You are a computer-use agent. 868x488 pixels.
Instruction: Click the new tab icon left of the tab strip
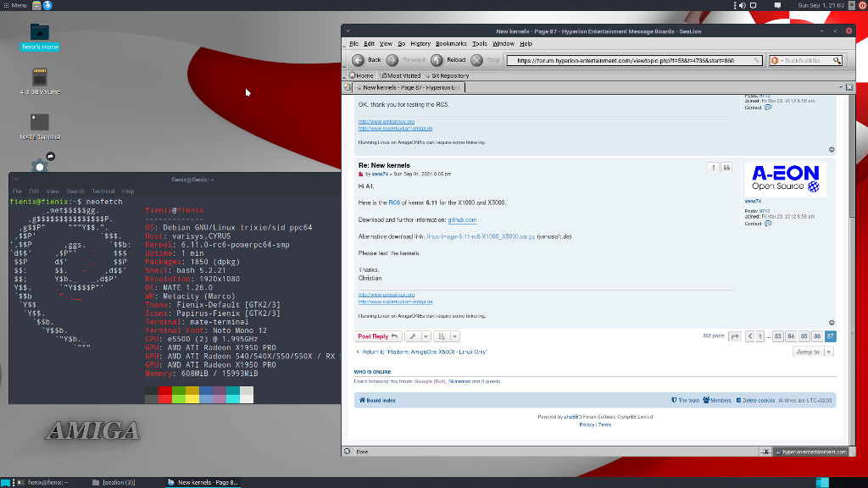347,87
